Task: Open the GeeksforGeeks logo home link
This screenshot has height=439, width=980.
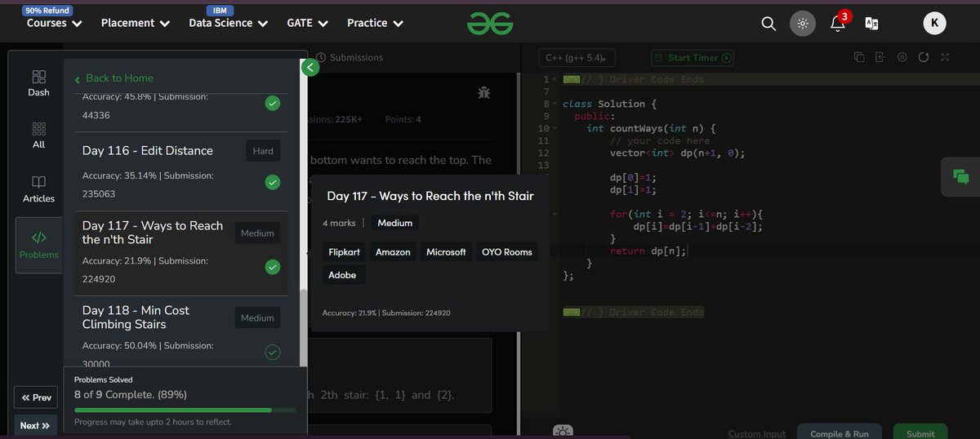Action: click(490, 24)
